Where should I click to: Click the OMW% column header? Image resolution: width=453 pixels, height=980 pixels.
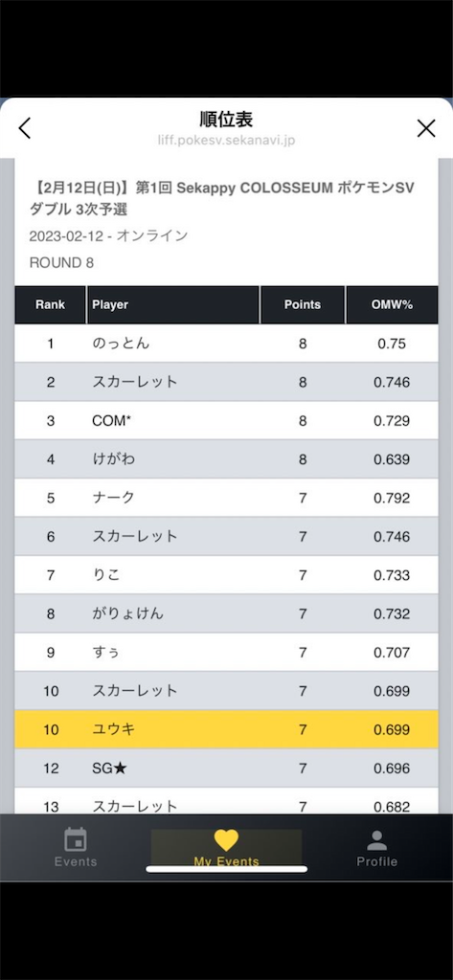point(393,305)
